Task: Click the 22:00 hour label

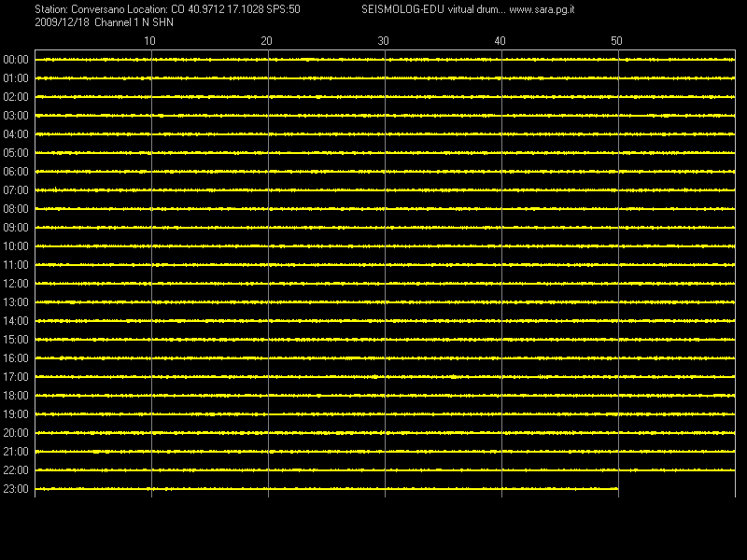Action: [16, 470]
